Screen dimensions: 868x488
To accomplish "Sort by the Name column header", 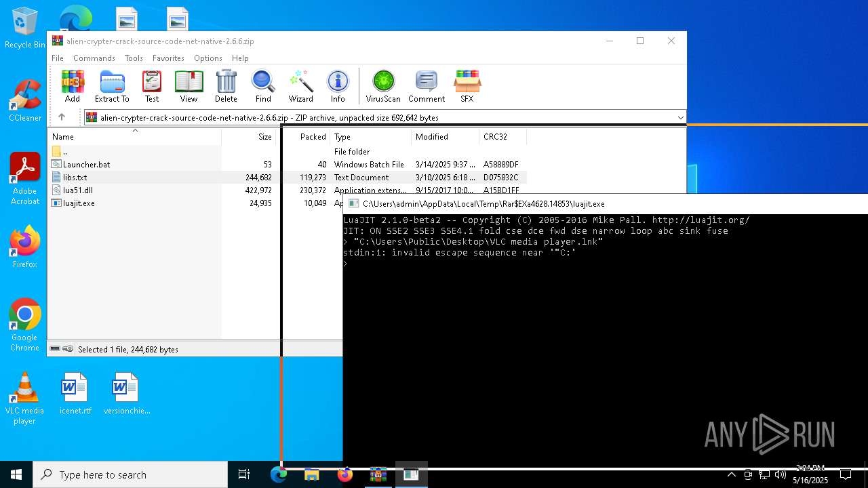I will point(134,137).
